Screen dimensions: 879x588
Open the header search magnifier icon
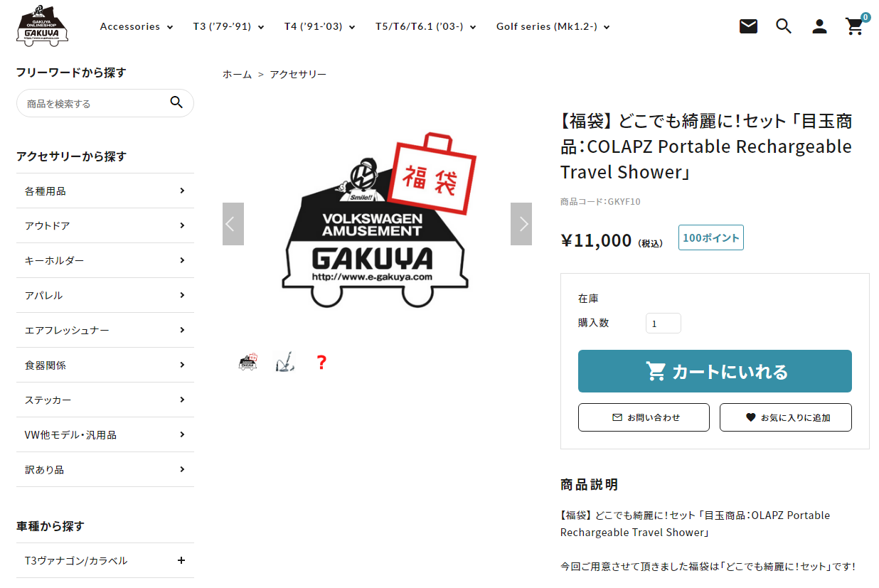[x=784, y=26]
